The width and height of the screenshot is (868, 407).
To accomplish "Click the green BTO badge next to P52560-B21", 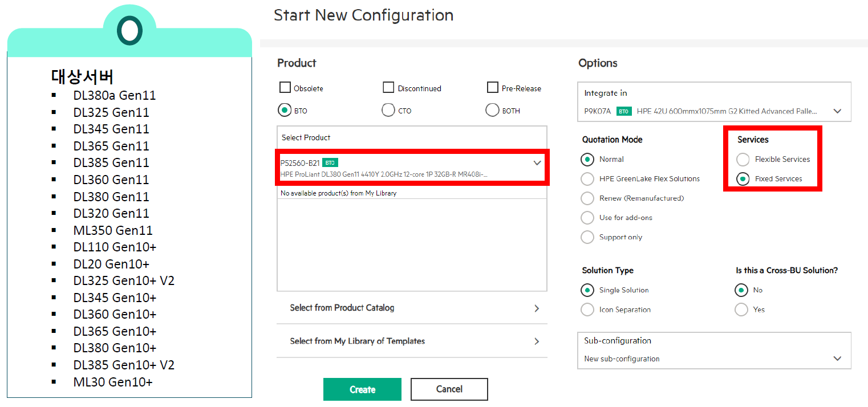I will click(x=330, y=163).
